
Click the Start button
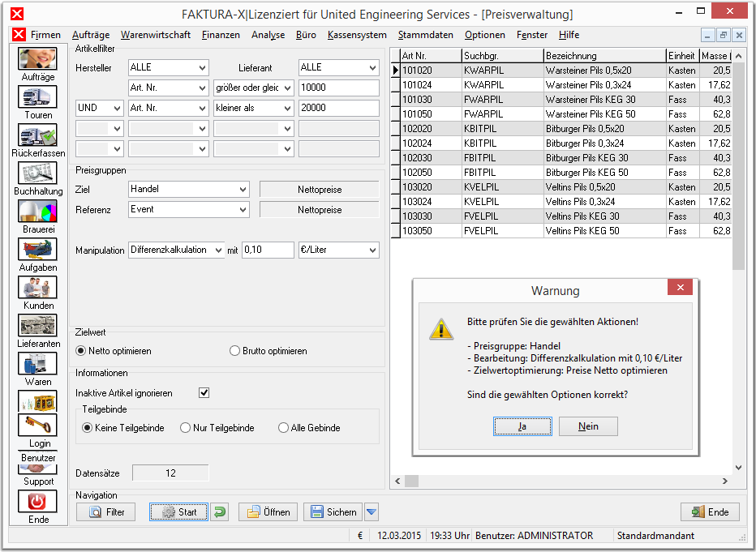[179, 511]
